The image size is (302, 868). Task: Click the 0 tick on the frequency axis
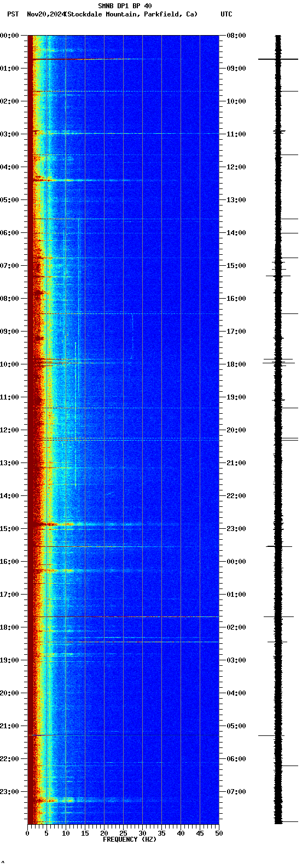pos(27,833)
